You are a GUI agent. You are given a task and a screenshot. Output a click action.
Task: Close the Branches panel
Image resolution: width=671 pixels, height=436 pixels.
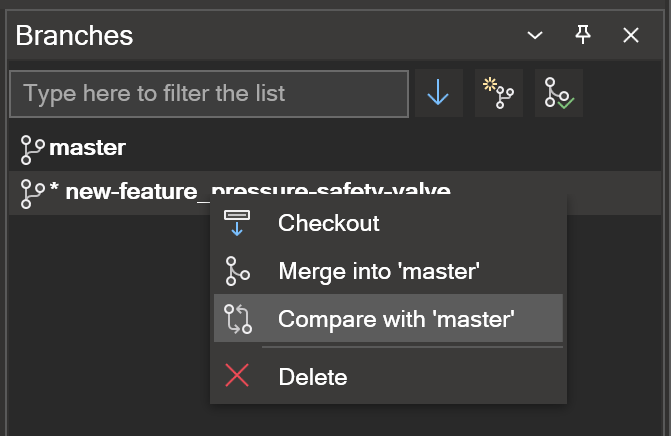coord(631,35)
